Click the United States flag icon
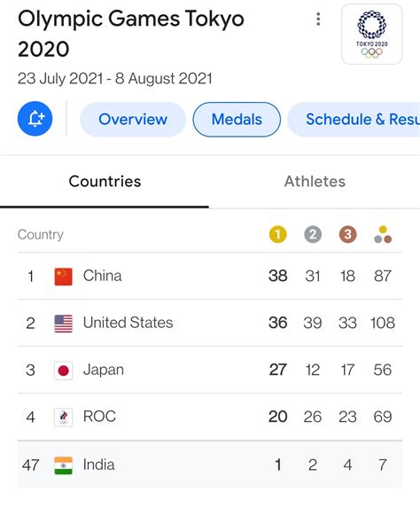Screen dimensions: 420x516 click(63, 324)
